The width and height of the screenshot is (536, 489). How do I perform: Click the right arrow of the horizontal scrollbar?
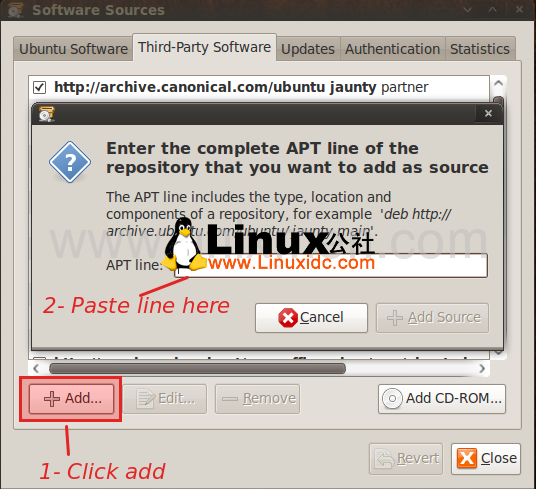[x=482, y=369]
